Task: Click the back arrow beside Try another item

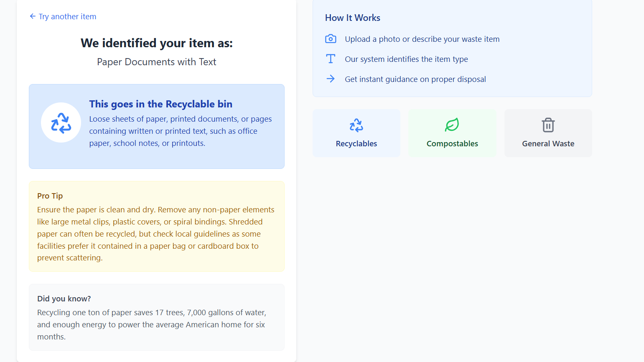Action: pos(33,16)
